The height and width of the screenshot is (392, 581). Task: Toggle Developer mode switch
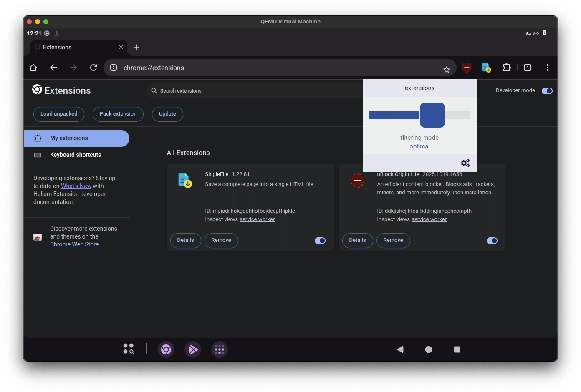tap(547, 91)
